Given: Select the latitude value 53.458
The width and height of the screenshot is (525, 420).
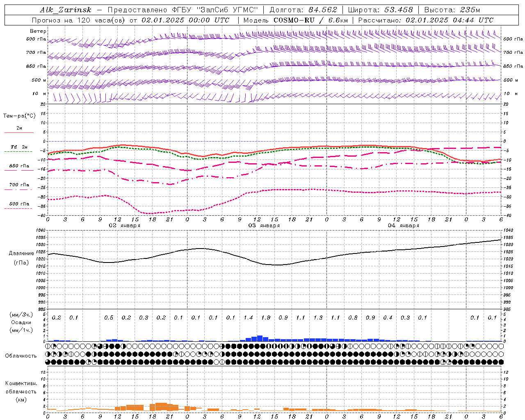Looking at the screenshot, I should [x=398, y=10].
